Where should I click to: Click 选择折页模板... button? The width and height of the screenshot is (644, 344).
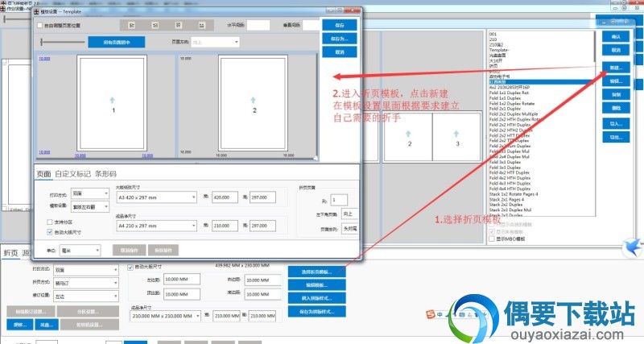pyautogui.click(x=316, y=271)
